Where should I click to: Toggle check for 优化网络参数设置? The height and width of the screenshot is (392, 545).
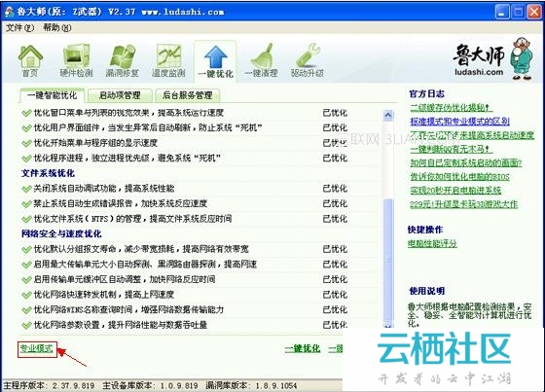click(x=27, y=325)
